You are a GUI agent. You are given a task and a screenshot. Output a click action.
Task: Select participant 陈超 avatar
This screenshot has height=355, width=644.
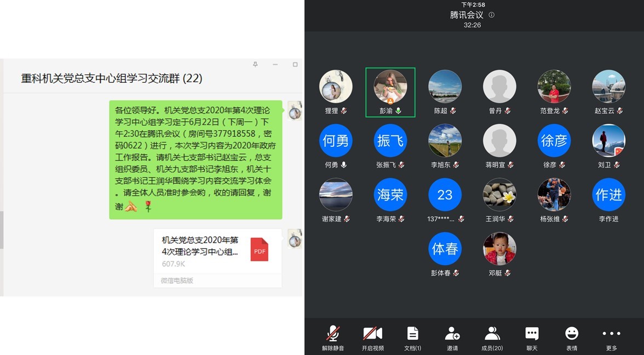click(445, 87)
